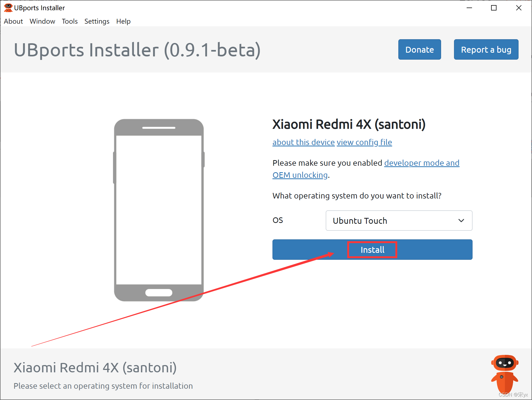Open the Window menu item

42,21
